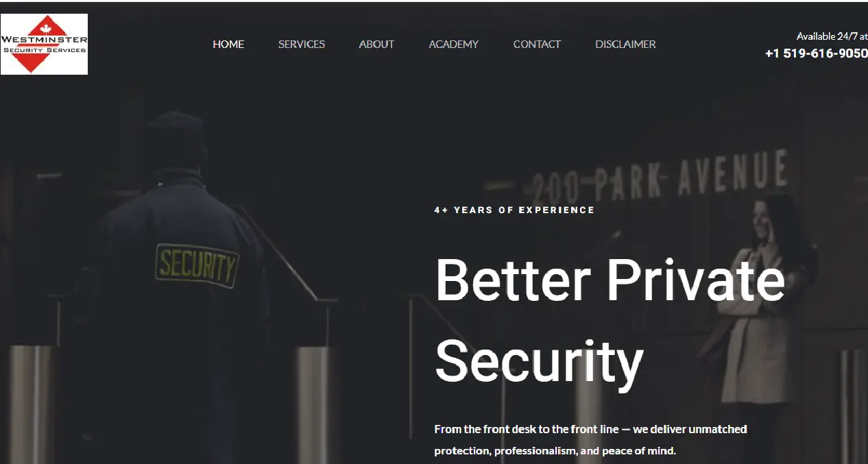Navigate to the CONTACT page

point(537,44)
